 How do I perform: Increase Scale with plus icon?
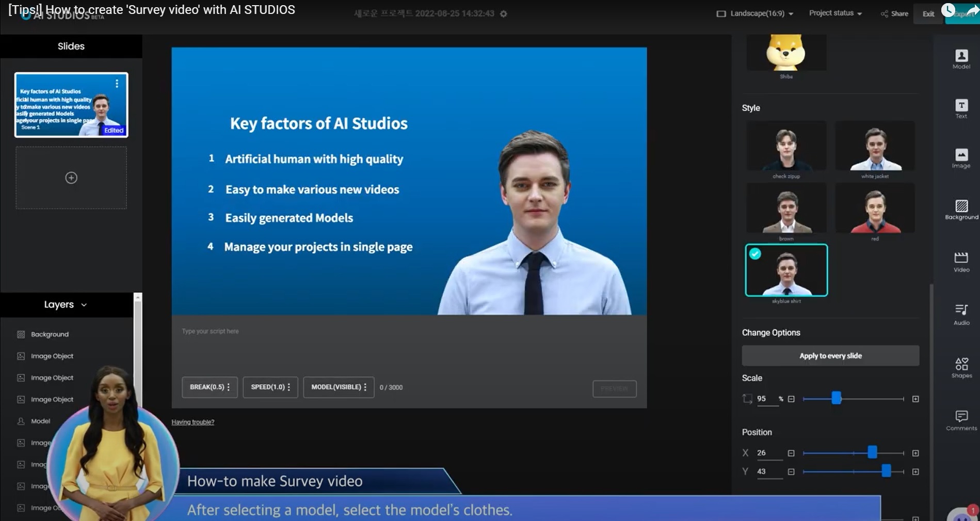pyautogui.click(x=915, y=399)
